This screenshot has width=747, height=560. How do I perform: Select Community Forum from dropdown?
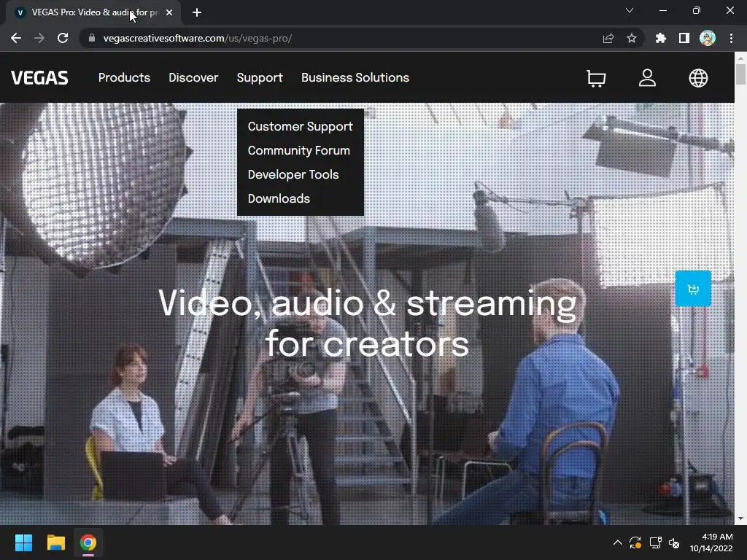point(298,150)
